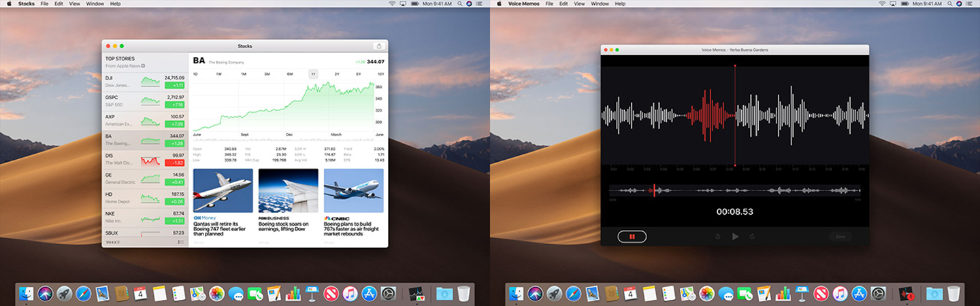980x306 pixels.
Task: Toggle the red -1.82 DIS change badge
Action: pyautogui.click(x=175, y=163)
